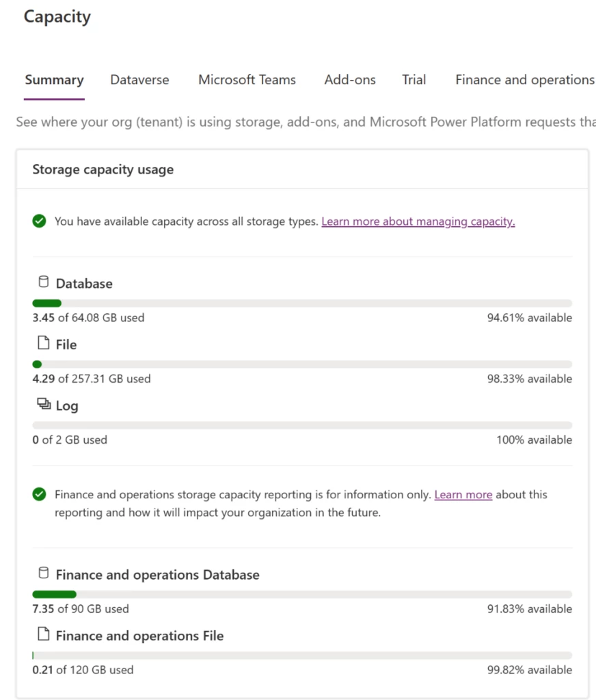
Task: Select the Summary tab
Action: (54, 80)
